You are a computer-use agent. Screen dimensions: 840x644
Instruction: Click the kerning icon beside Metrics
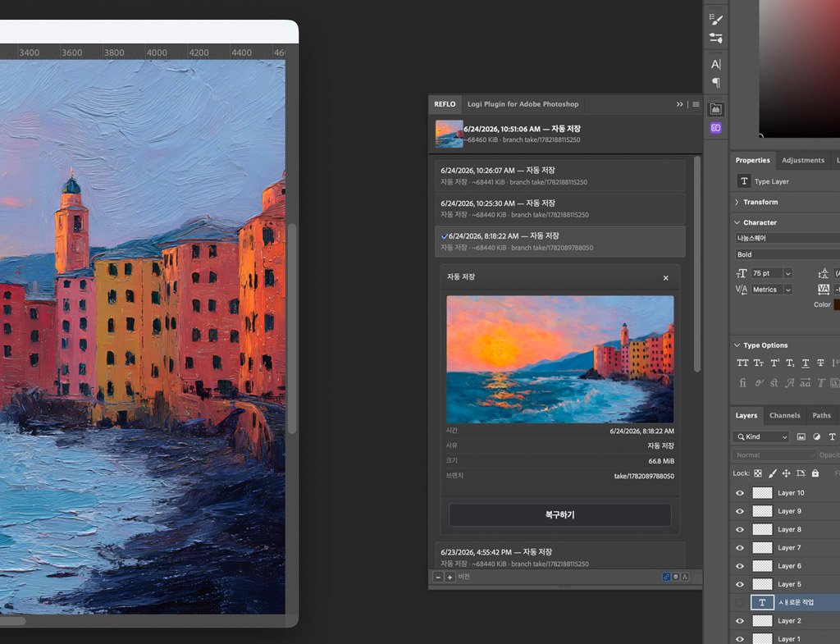742,290
